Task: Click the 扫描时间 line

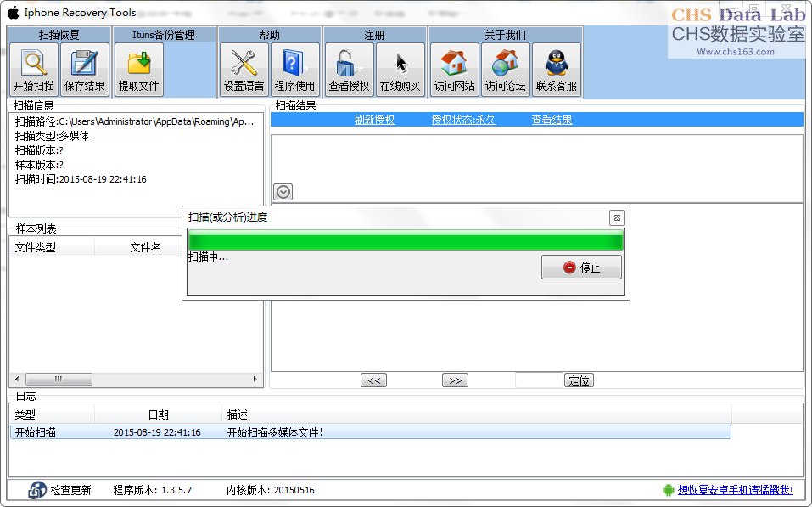Action: (x=81, y=179)
